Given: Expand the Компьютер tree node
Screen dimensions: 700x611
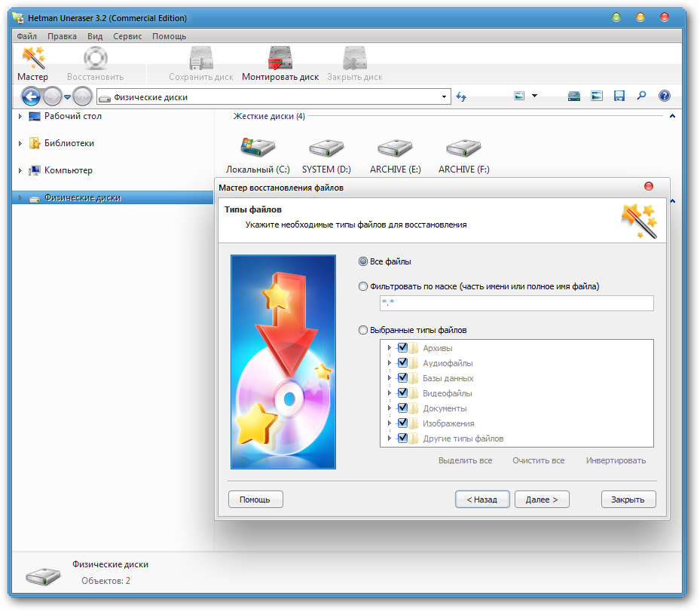Looking at the screenshot, I should pos(20,170).
